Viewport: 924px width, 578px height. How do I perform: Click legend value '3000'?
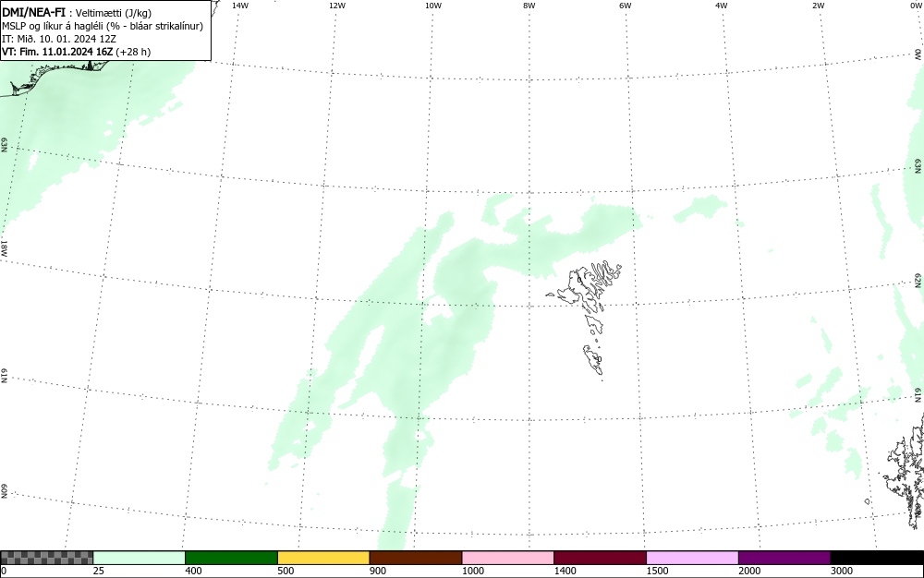tap(842, 571)
